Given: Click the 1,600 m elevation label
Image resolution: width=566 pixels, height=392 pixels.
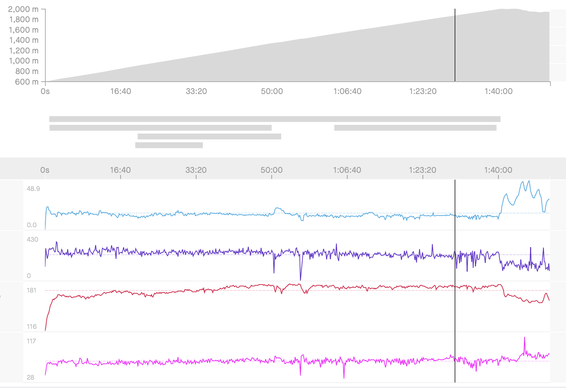Looking at the screenshot, I should [x=24, y=30].
